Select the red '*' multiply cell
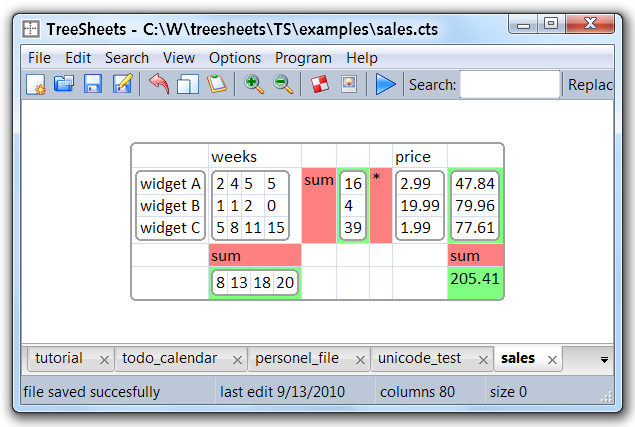The height and width of the screenshot is (427, 635). point(381,205)
